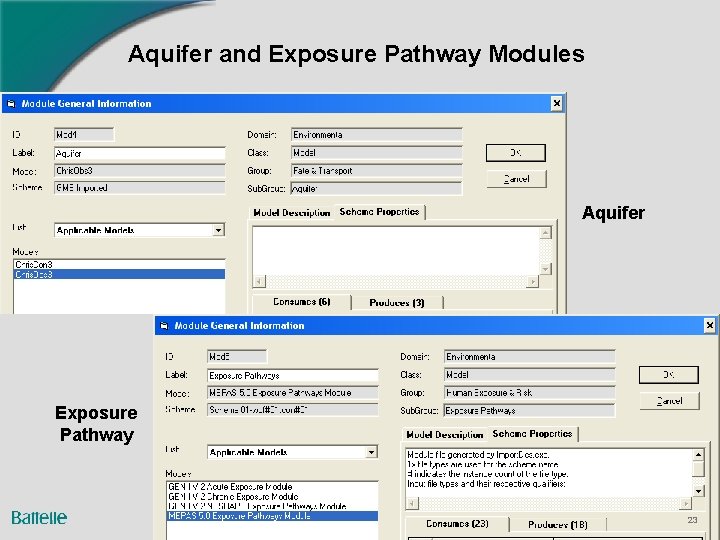This screenshot has height=540, width=720.
Task: Select GENII V.2 NESHAPS Exposure Pathways Module
Action: point(272,506)
